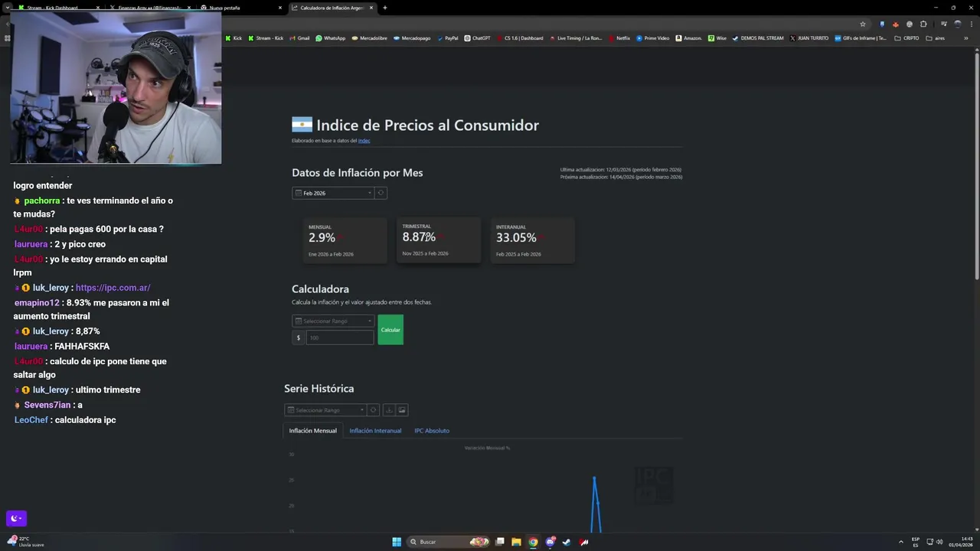This screenshot has width=980, height=551.
Task: Open the GIFs de Inframe bookmark
Action: 861,38
